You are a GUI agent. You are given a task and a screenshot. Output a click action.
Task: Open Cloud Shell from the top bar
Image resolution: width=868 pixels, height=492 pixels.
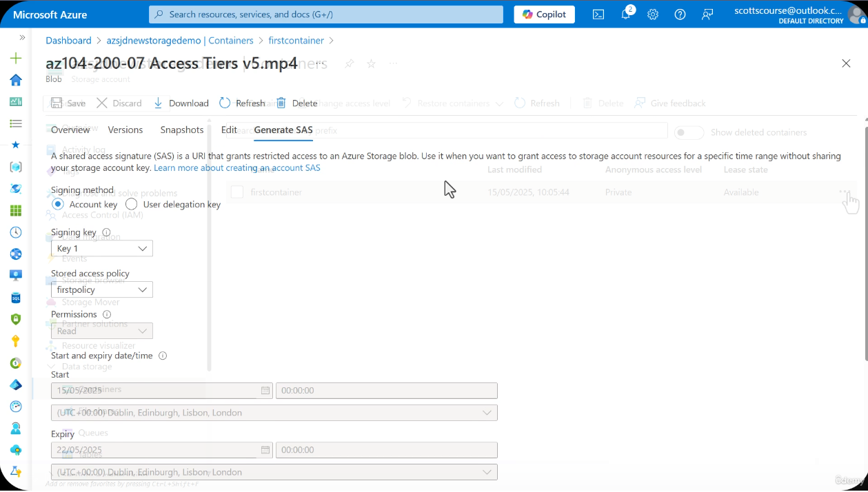598,14
